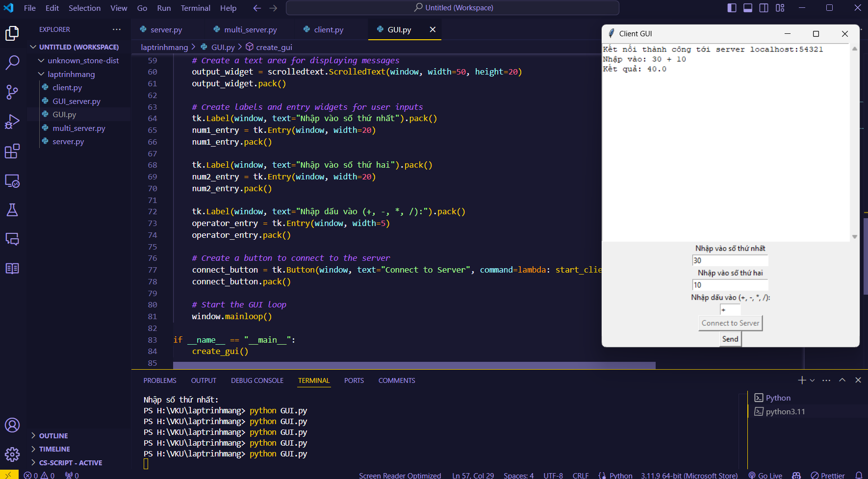The image size is (868, 479).
Task: Expand the OUTLINE section
Action: (x=53, y=436)
